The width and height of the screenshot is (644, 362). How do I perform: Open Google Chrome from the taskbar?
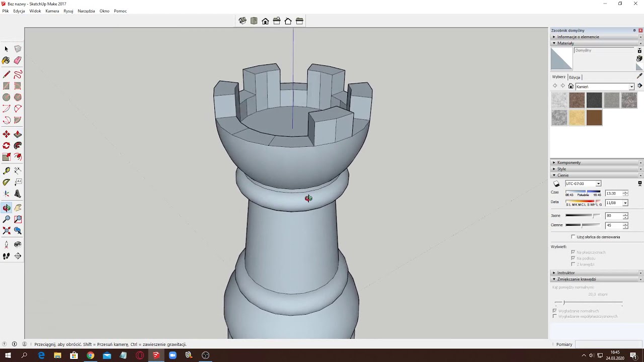90,355
